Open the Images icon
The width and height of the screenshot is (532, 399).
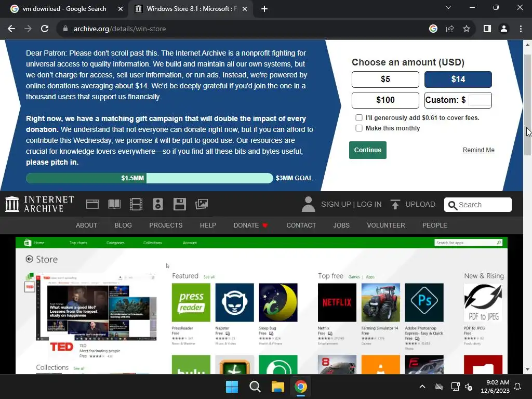[x=202, y=204]
